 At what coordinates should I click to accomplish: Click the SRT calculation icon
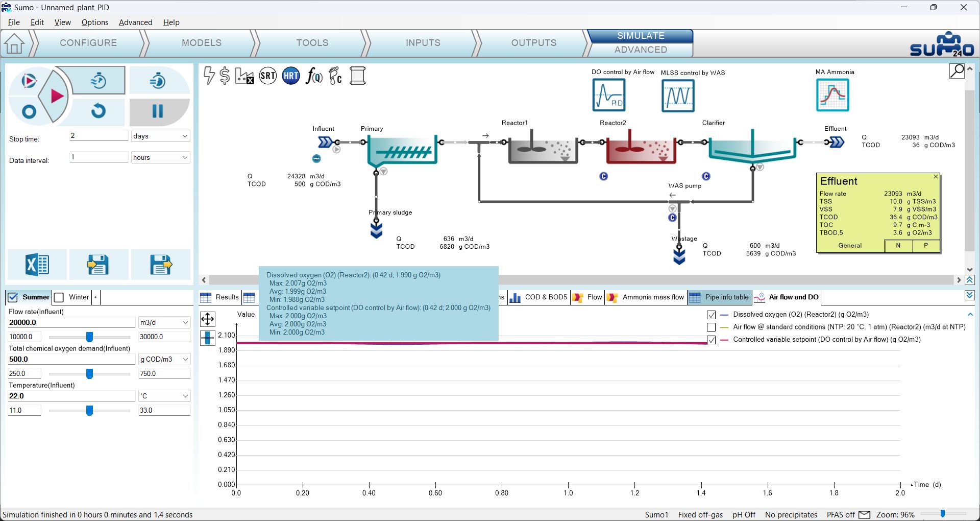[x=268, y=76]
